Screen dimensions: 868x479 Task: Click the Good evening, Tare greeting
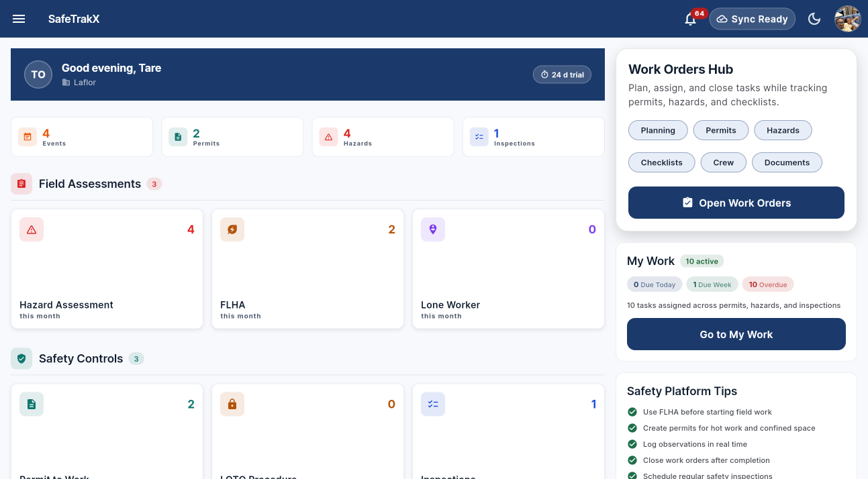point(111,68)
